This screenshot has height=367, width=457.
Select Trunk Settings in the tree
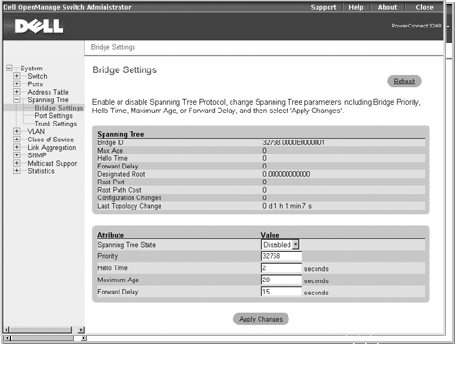[56, 124]
